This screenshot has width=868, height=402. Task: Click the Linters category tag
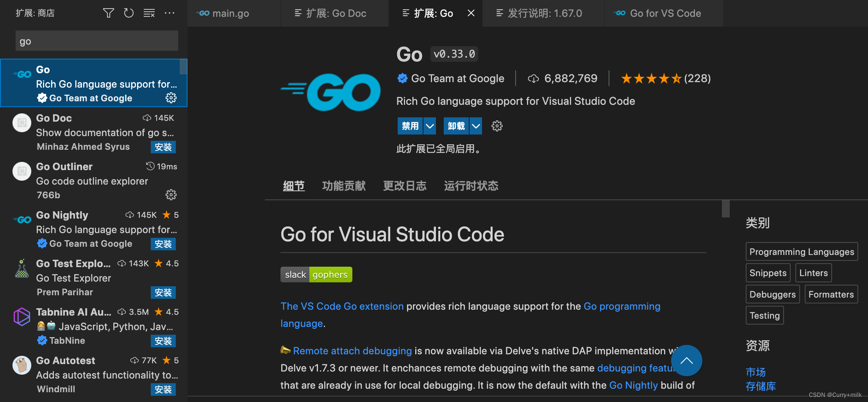[x=814, y=273]
